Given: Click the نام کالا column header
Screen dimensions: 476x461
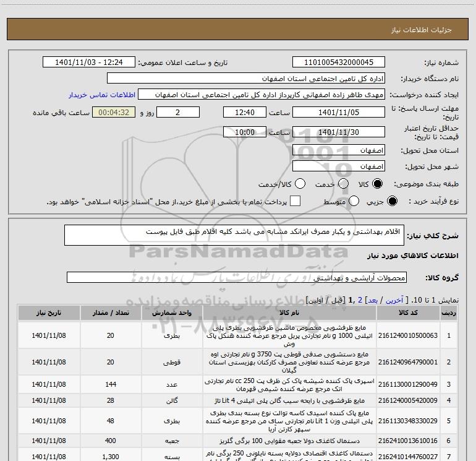Looking at the screenshot, I should [x=289, y=312].
